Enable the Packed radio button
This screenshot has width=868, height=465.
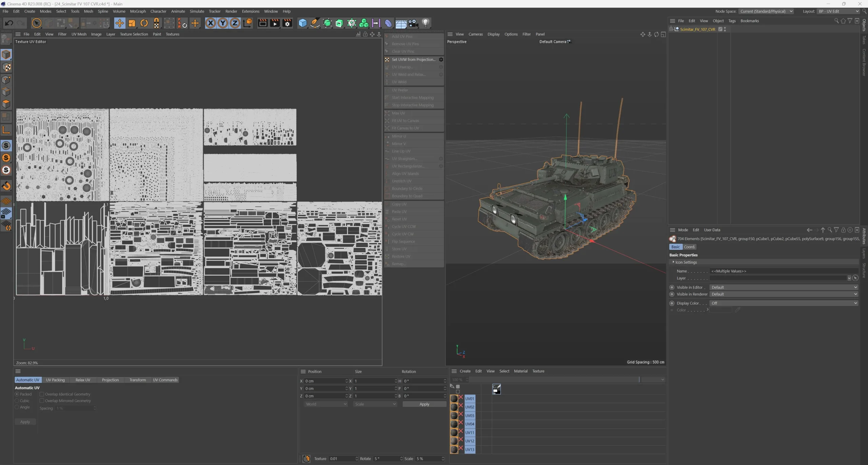pos(17,394)
